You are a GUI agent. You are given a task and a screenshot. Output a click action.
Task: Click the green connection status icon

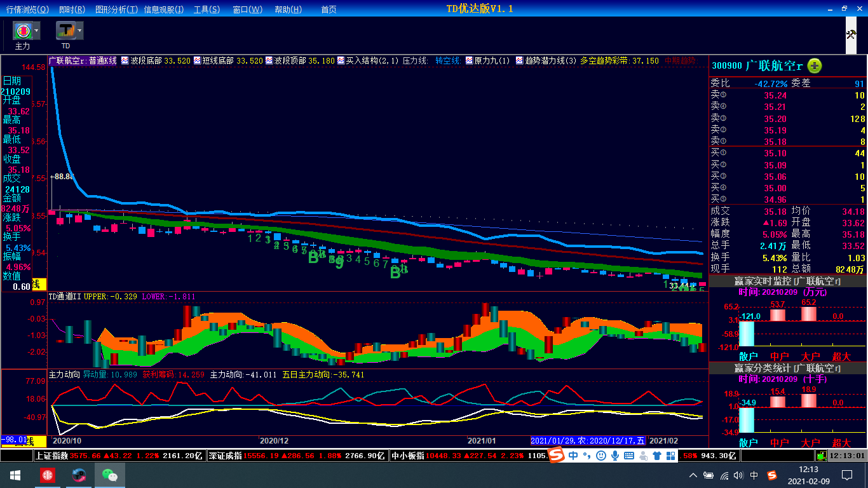pos(822,456)
